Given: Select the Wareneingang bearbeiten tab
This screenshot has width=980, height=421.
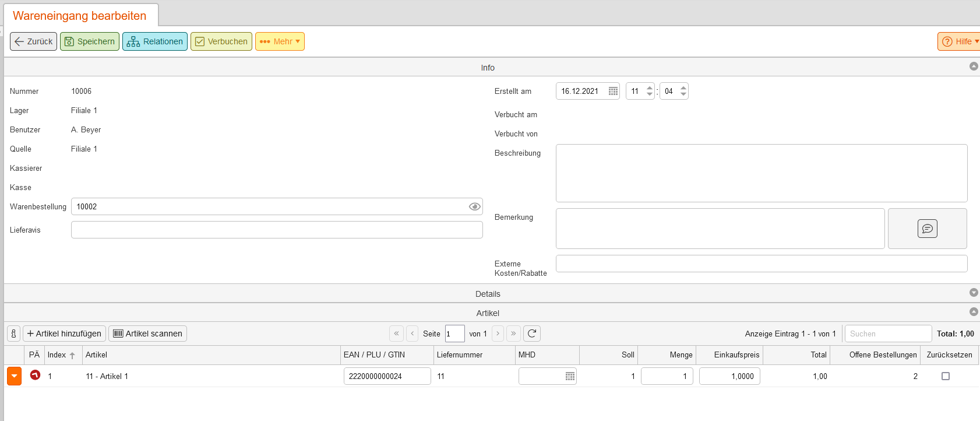Looking at the screenshot, I should point(80,16).
